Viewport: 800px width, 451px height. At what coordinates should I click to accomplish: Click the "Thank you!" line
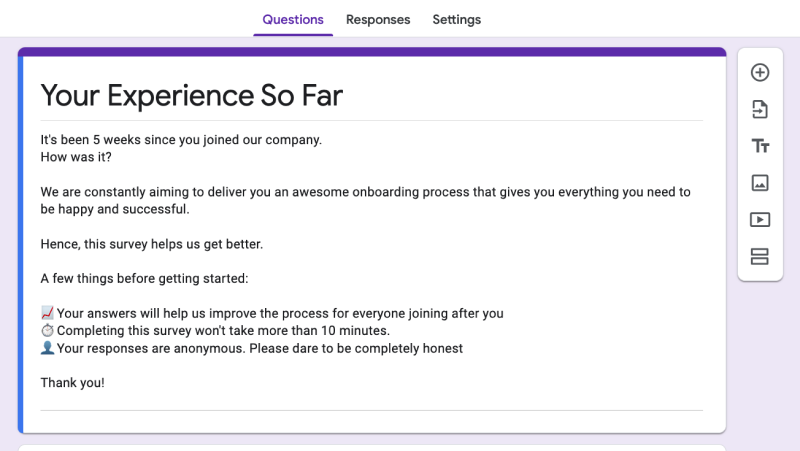[72, 382]
